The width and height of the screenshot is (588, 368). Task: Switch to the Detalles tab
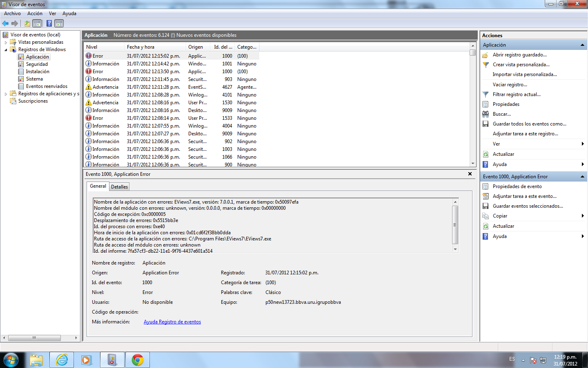click(x=119, y=187)
